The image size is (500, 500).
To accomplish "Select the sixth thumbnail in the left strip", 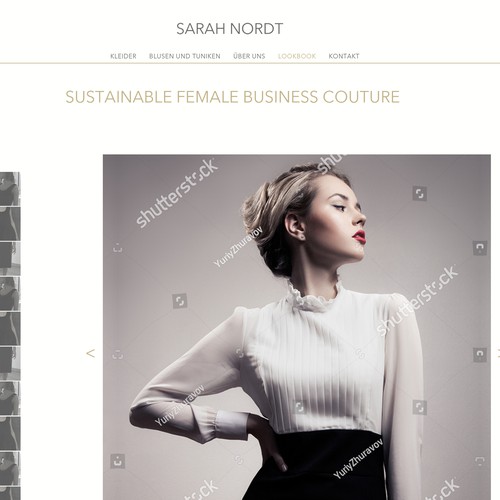I will pos(10,364).
